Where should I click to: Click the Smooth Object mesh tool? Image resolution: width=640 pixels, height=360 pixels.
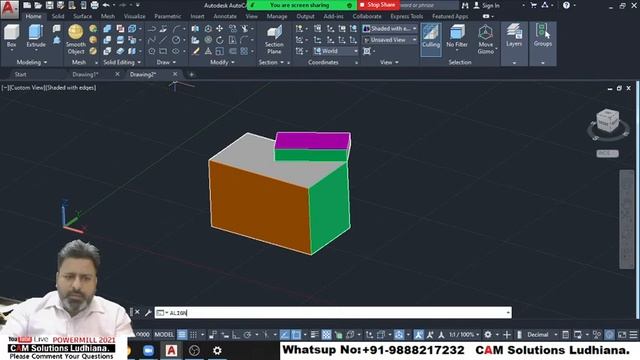76,39
